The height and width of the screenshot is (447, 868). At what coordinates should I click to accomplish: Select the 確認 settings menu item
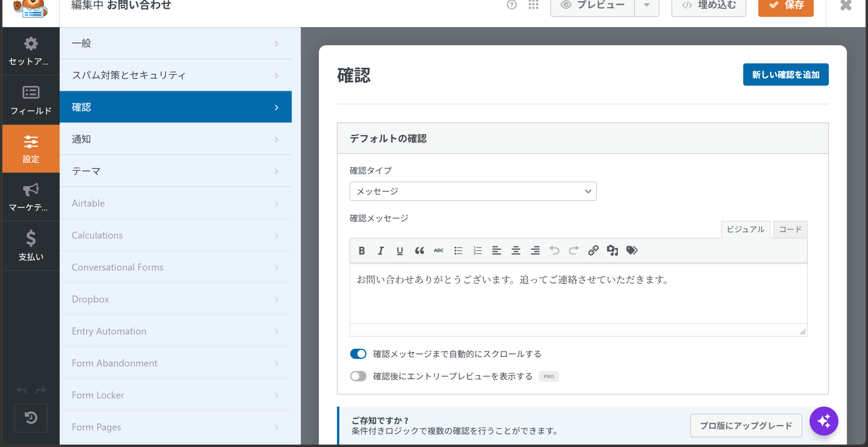(x=176, y=107)
